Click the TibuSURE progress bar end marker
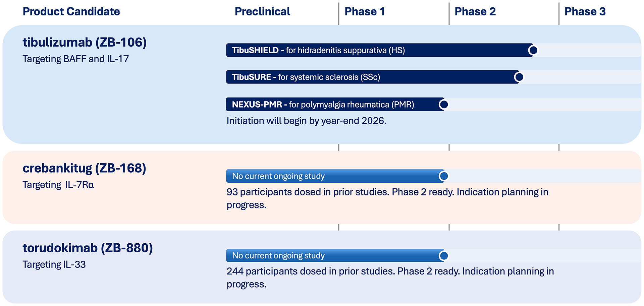 519,77
